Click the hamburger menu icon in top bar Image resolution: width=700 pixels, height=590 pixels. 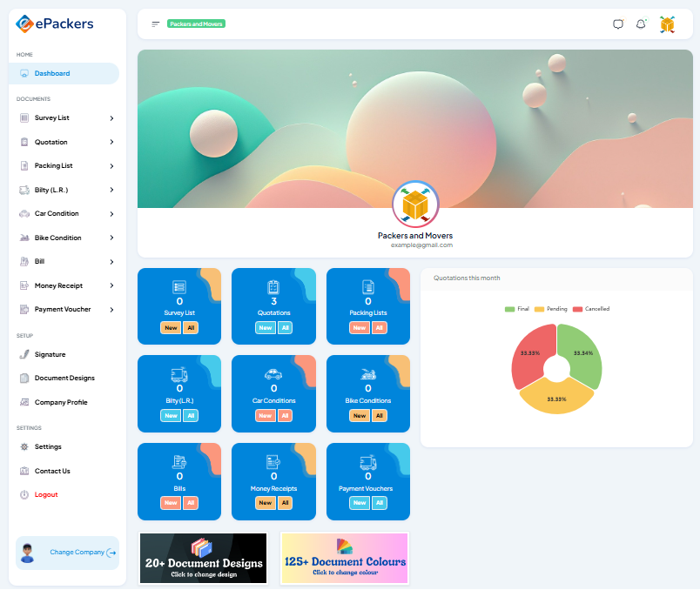pyautogui.click(x=155, y=24)
